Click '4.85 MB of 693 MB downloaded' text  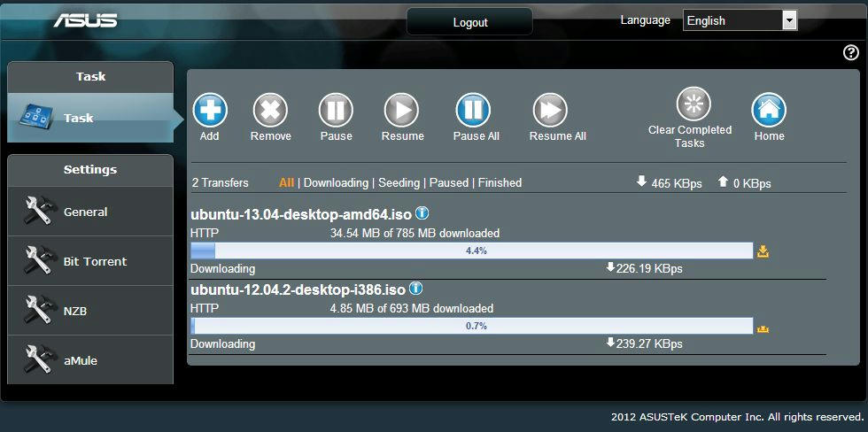[x=411, y=308]
